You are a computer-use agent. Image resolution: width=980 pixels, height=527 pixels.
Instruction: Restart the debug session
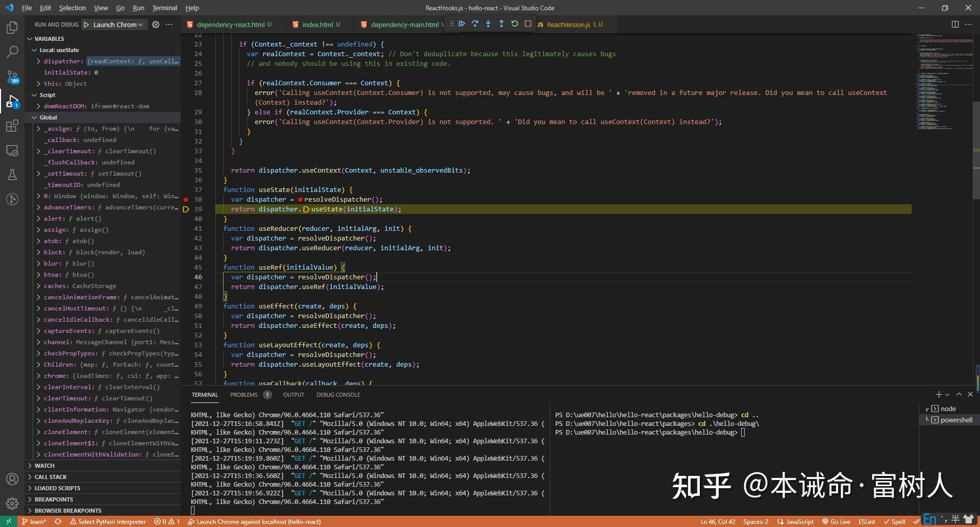[514, 23]
